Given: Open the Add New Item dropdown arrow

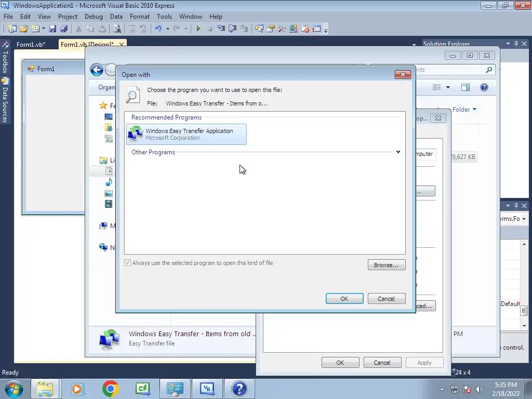Looking at the screenshot, I should (44, 29).
